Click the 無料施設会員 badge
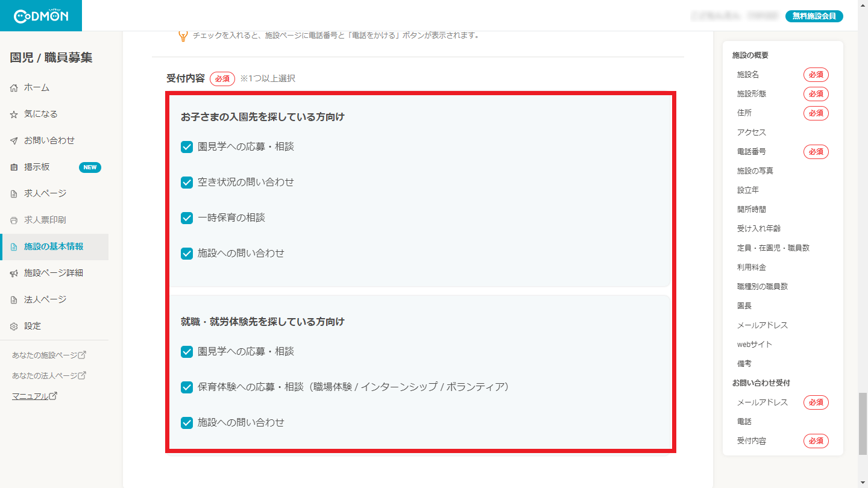Image resolution: width=868 pixels, height=488 pixels. [x=814, y=16]
